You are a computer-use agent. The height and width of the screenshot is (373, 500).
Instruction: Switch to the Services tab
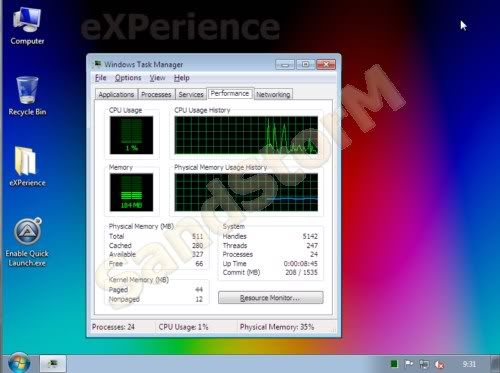pos(191,95)
